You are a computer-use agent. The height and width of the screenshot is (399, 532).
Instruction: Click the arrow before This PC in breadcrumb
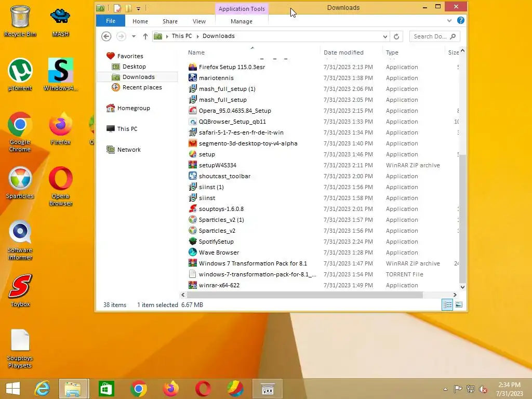(x=167, y=36)
